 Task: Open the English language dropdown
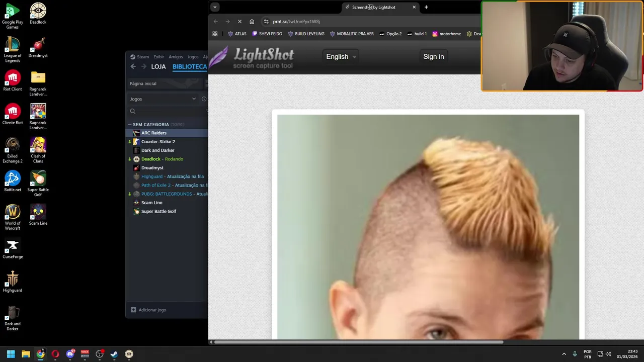[341, 56]
